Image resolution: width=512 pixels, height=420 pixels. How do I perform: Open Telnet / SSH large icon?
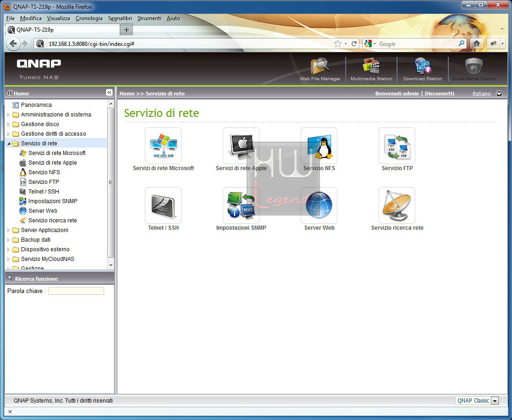163,205
